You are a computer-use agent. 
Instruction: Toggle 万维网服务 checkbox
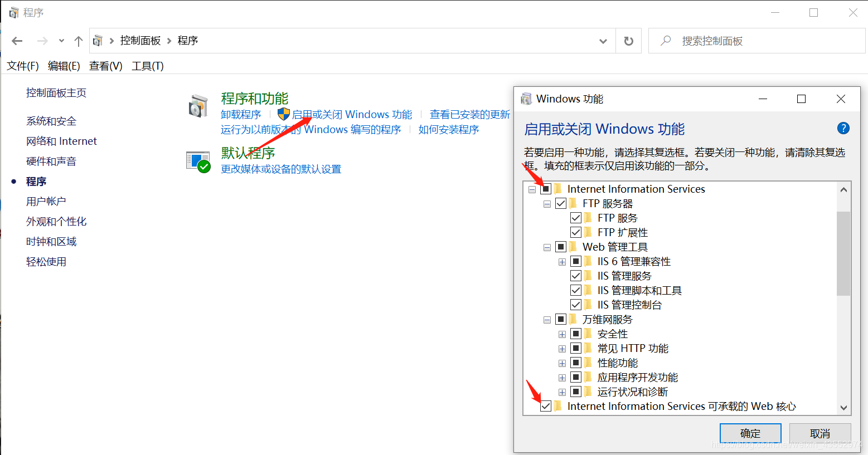point(561,319)
